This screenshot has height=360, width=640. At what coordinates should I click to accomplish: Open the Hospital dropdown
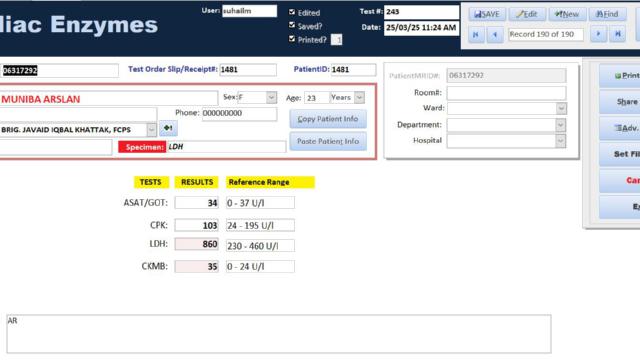(561, 141)
